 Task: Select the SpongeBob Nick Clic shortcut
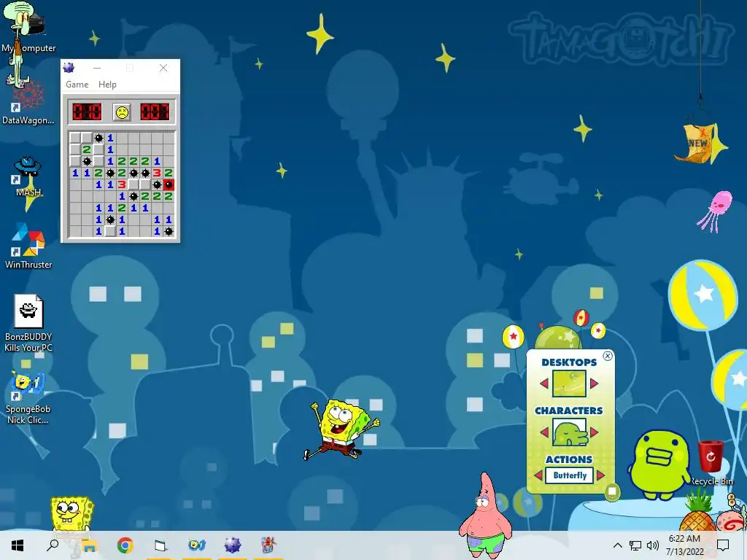click(x=28, y=397)
